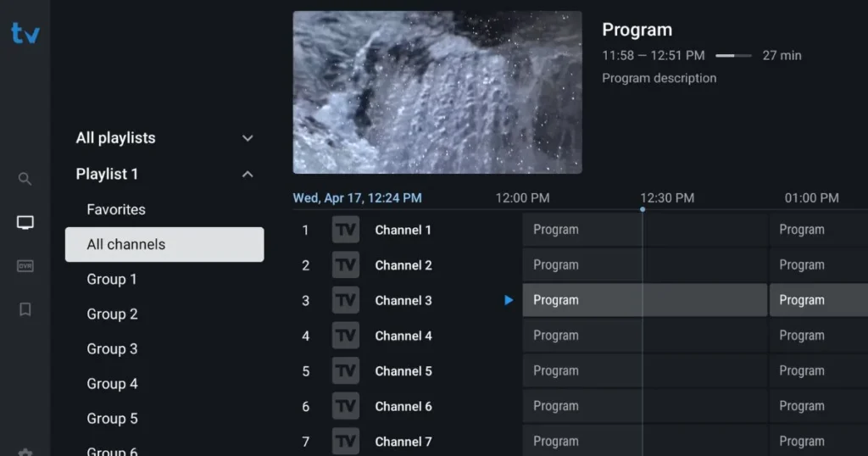Click the 12:30 PM timeline label

(x=667, y=198)
